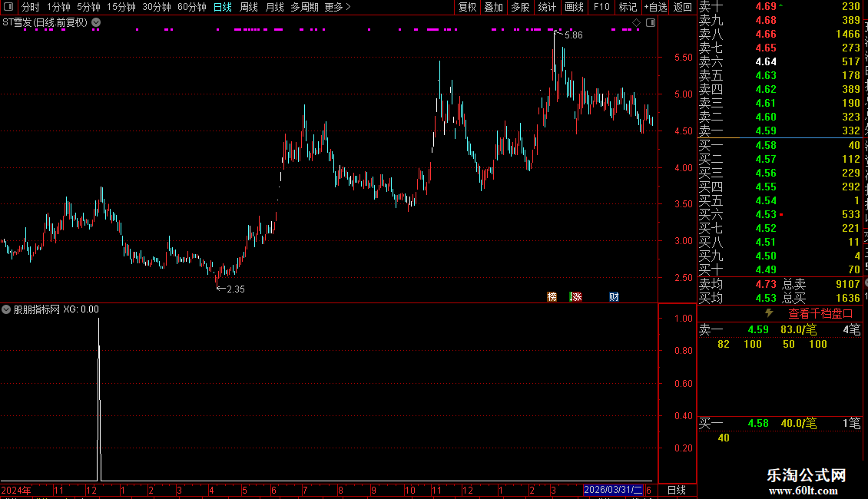Click the 5.00 price axis label
868x499 pixels.
684,94
